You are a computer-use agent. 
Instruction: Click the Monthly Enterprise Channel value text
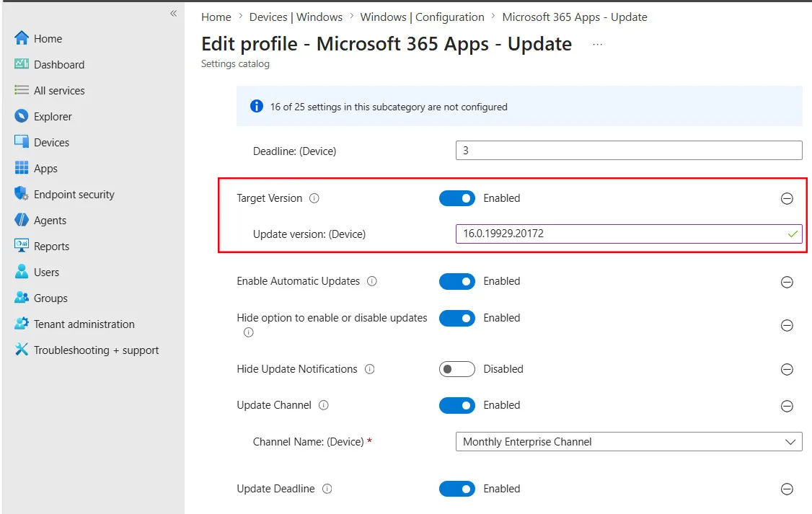click(x=527, y=441)
